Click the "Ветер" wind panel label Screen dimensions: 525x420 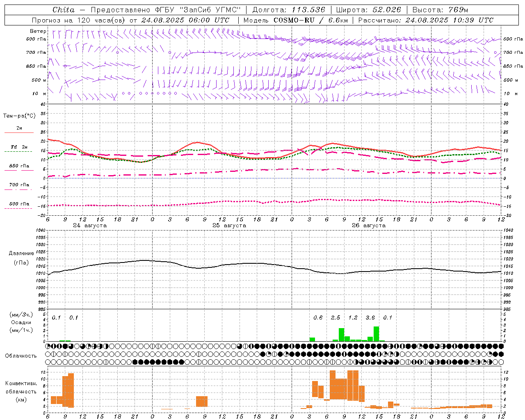[x=38, y=31]
